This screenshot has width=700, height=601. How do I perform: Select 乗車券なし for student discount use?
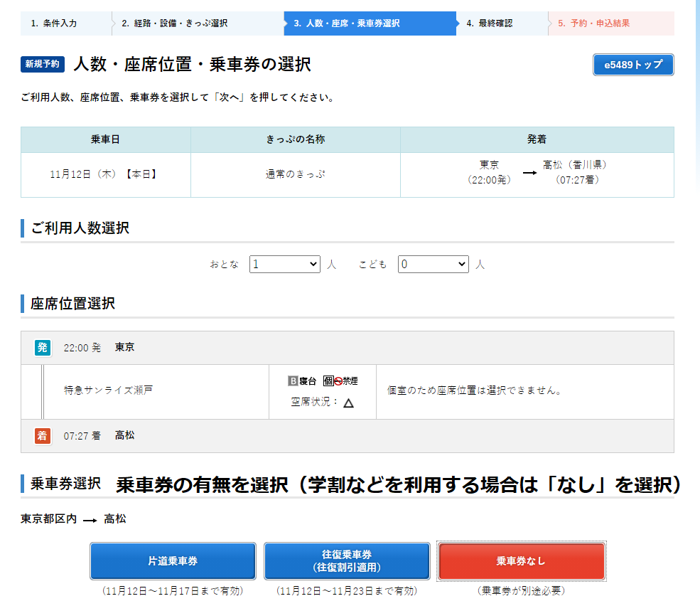pos(522,560)
